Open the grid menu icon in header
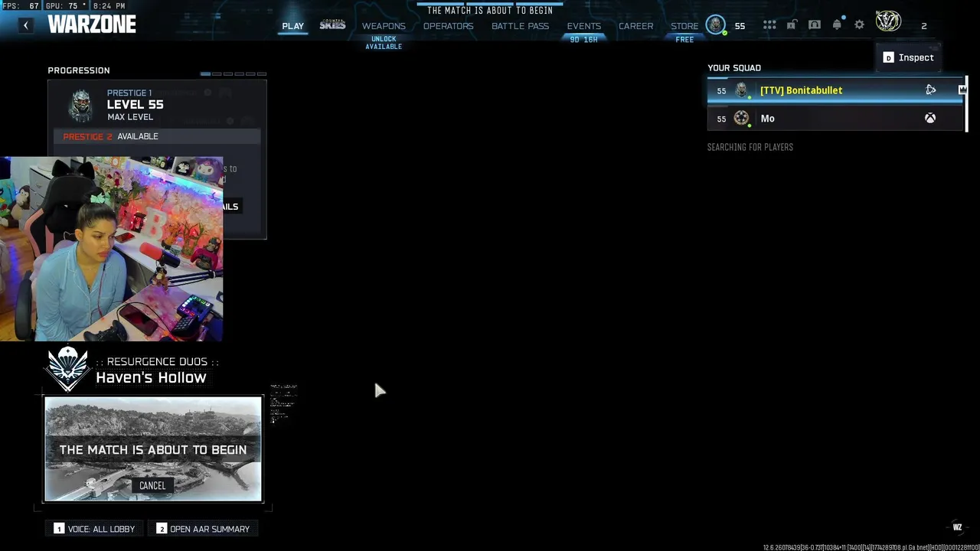The width and height of the screenshot is (980, 551). click(x=769, y=25)
